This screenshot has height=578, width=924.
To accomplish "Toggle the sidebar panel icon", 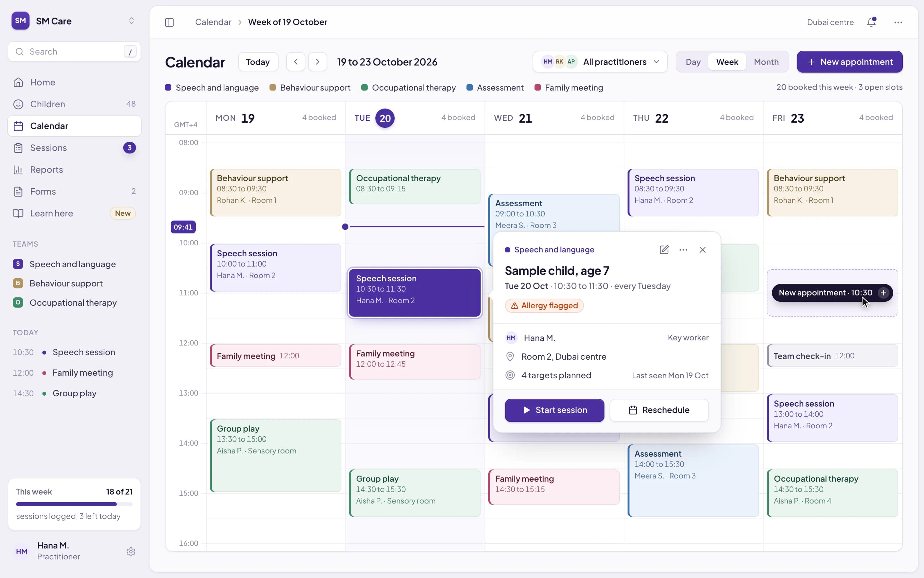I will [169, 22].
